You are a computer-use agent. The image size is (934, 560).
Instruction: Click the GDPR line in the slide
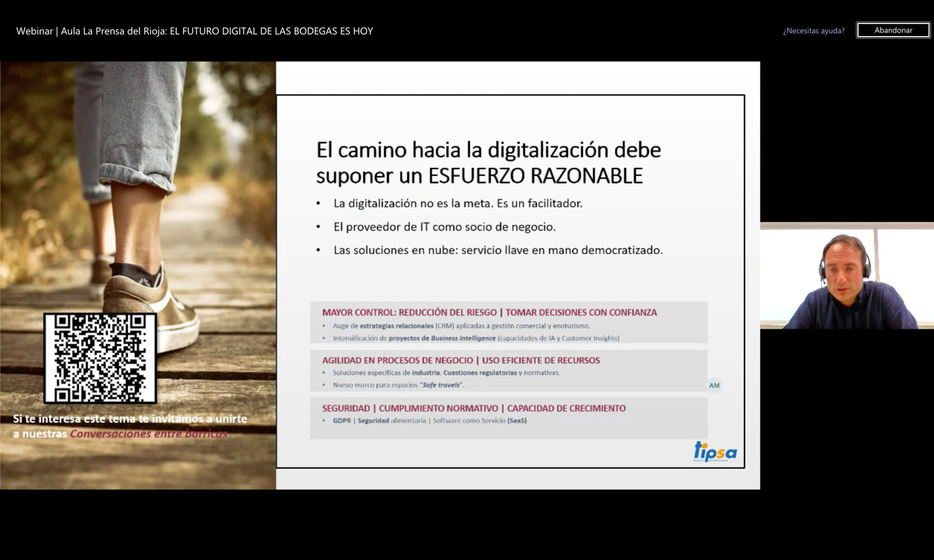[429, 421]
